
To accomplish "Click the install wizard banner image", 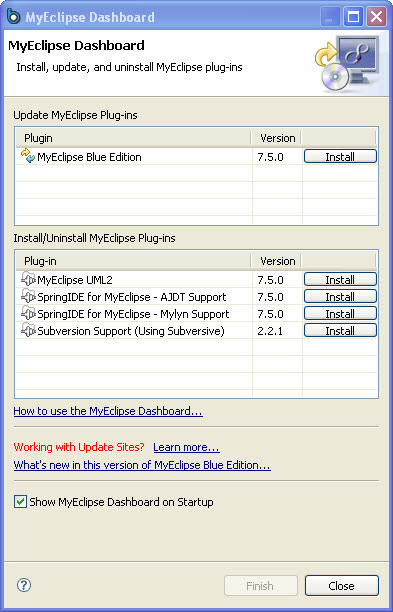I will pos(347,64).
